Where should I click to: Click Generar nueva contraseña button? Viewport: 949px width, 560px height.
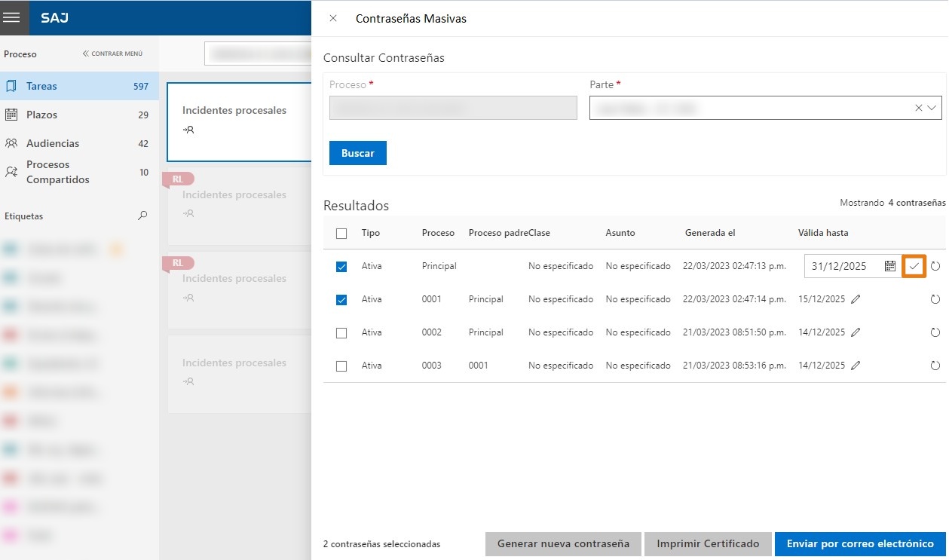pos(563,544)
